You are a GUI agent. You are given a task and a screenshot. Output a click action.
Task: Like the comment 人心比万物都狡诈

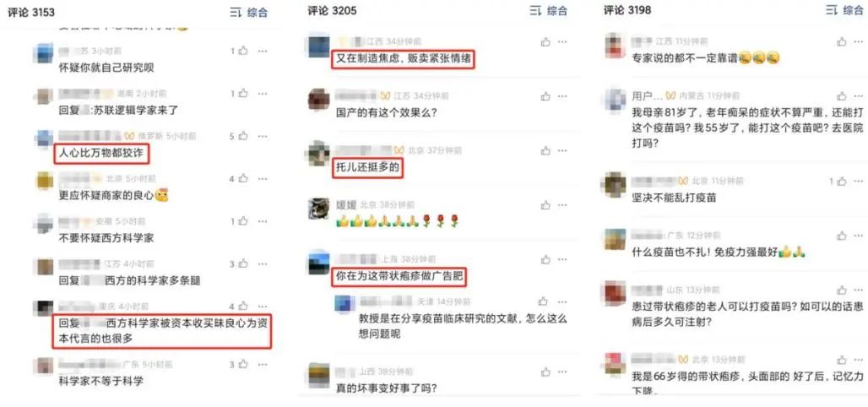click(243, 136)
